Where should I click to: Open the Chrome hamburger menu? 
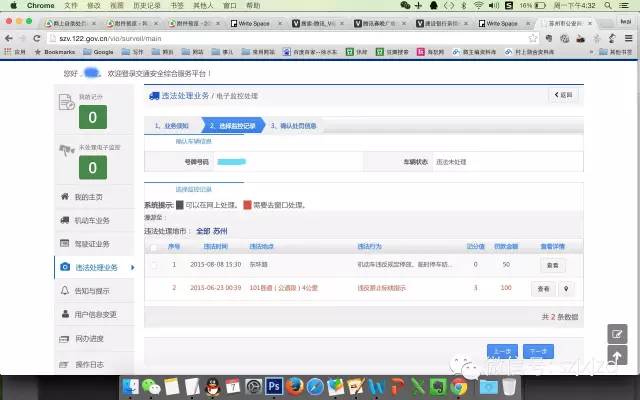629,38
